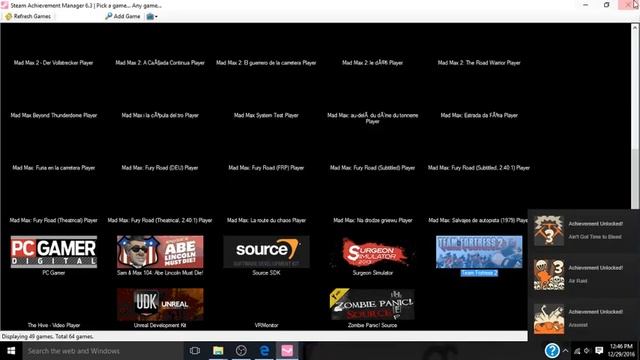The height and width of the screenshot is (360, 640).
Task: Select the Unreal Development Kit thumbnail
Action: point(160,304)
